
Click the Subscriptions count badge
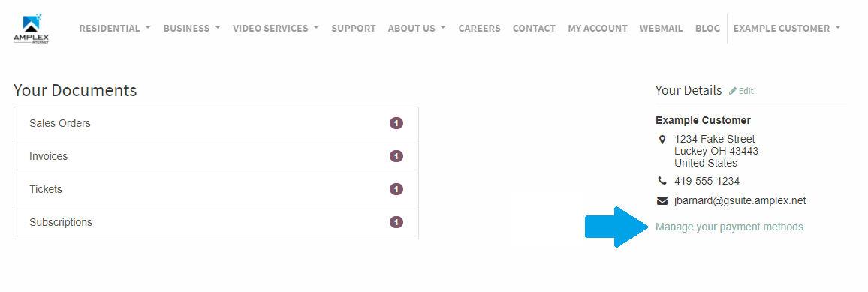point(396,222)
